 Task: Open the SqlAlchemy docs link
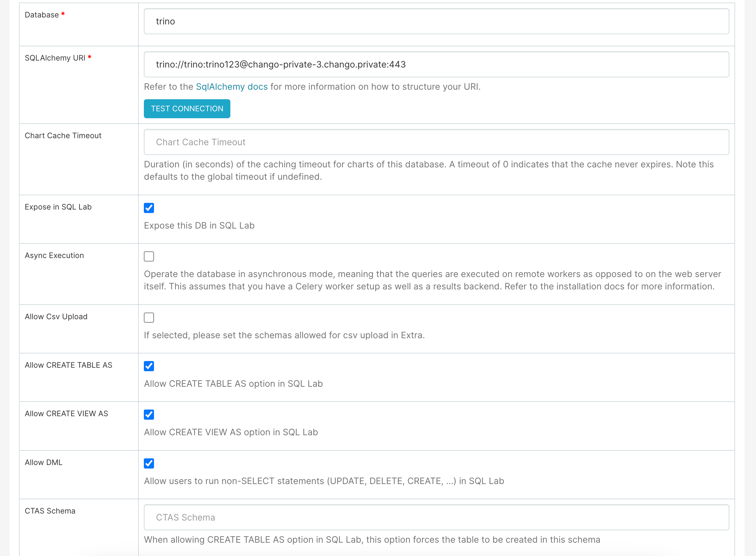click(232, 87)
